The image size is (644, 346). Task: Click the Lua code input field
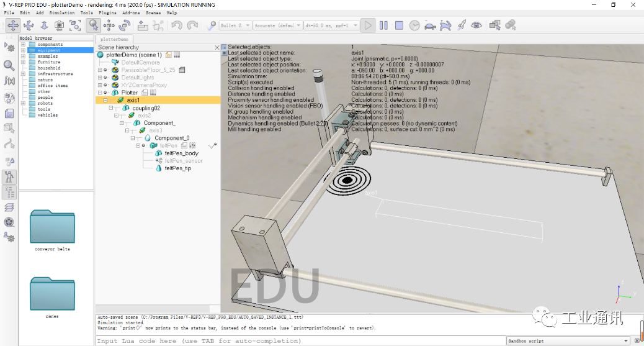point(298,340)
